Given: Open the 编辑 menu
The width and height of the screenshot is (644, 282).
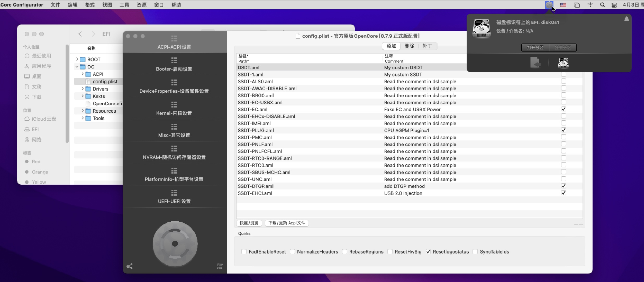Looking at the screenshot, I should coord(72,5).
